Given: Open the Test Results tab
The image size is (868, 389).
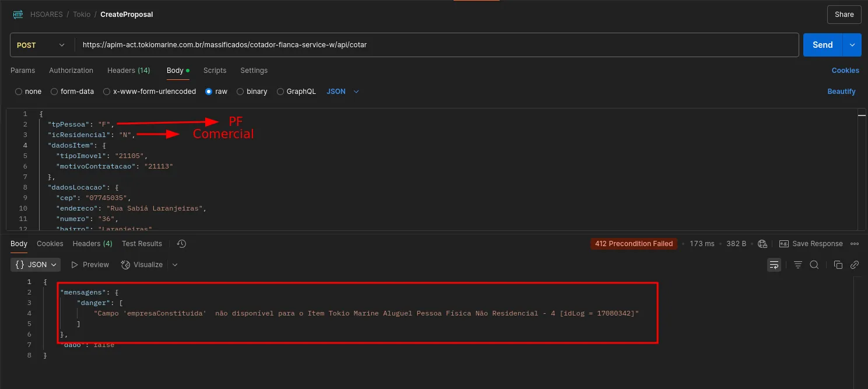Looking at the screenshot, I should (142, 244).
